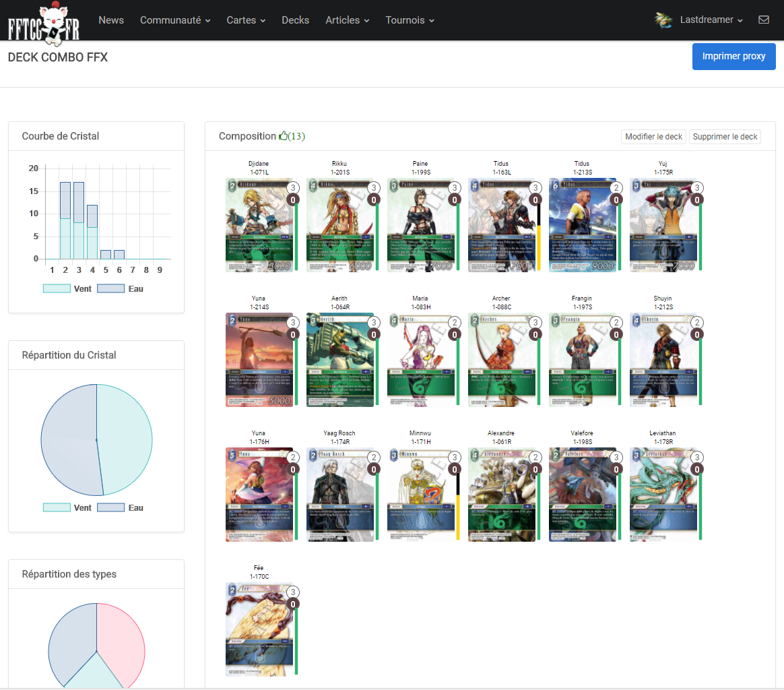Open the Fée 1-170C card image
The width and height of the screenshot is (784, 690).
coord(259,629)
